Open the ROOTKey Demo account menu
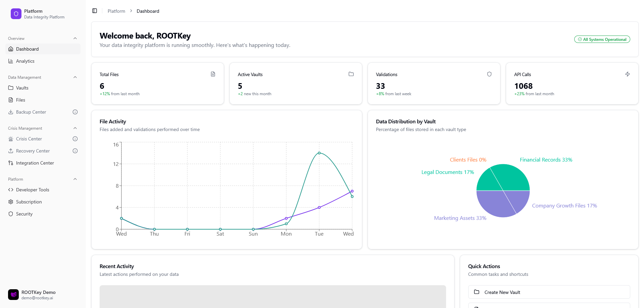 click(43, 295)
